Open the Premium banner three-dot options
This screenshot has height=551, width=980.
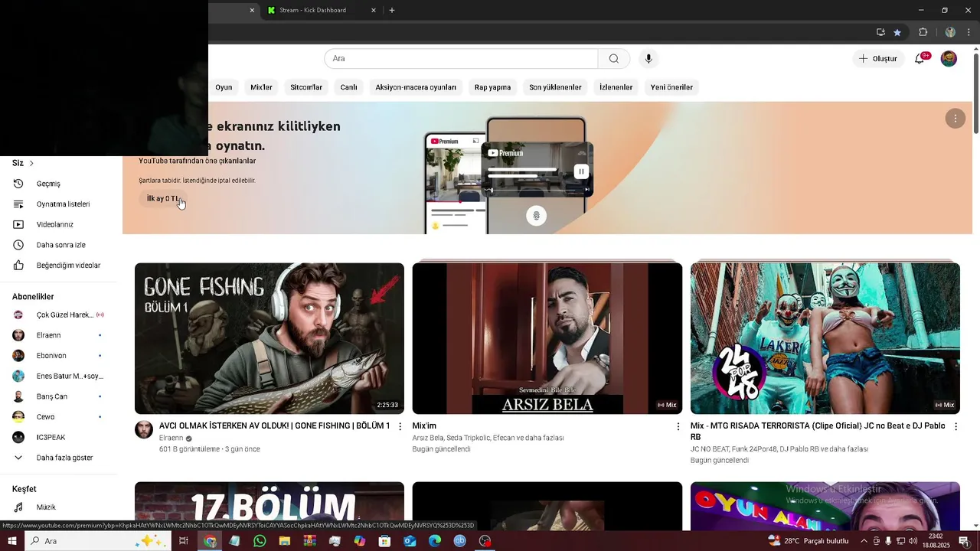pyautogui.click(x=955, y=118)
